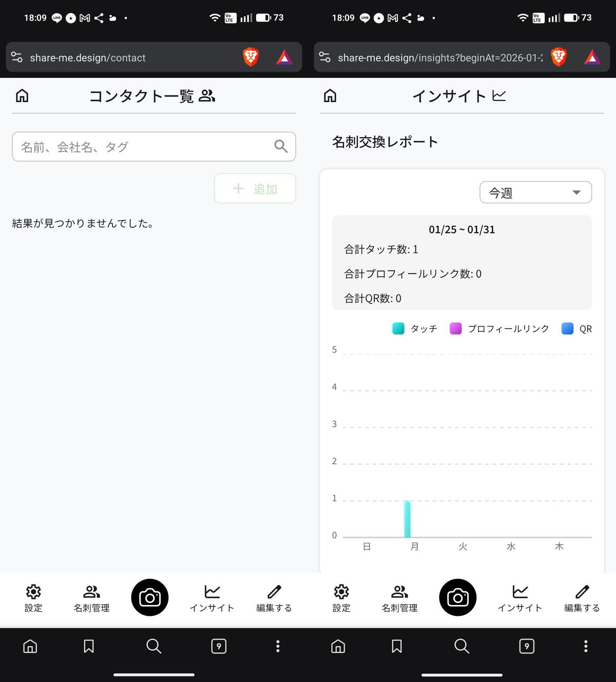This screenshot has width=616, height=682.
Task: Tap site settings icon in left address bar
Action: click(x=17, y=57)
